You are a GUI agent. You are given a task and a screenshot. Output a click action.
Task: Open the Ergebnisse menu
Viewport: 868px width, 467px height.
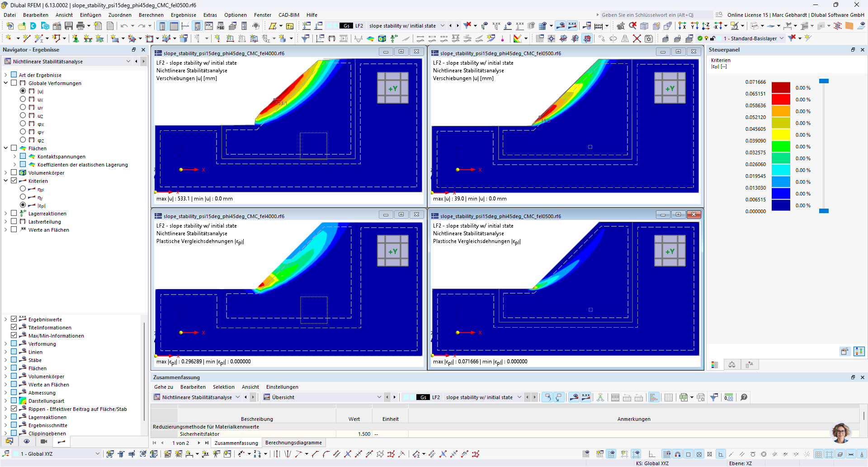tap(184, 15)
